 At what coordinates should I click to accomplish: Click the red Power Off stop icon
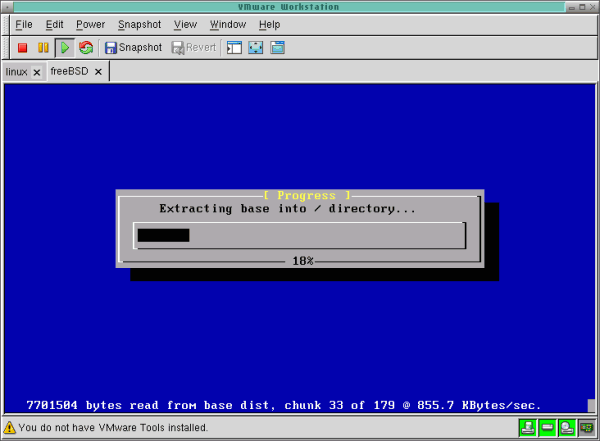(22, 48)
